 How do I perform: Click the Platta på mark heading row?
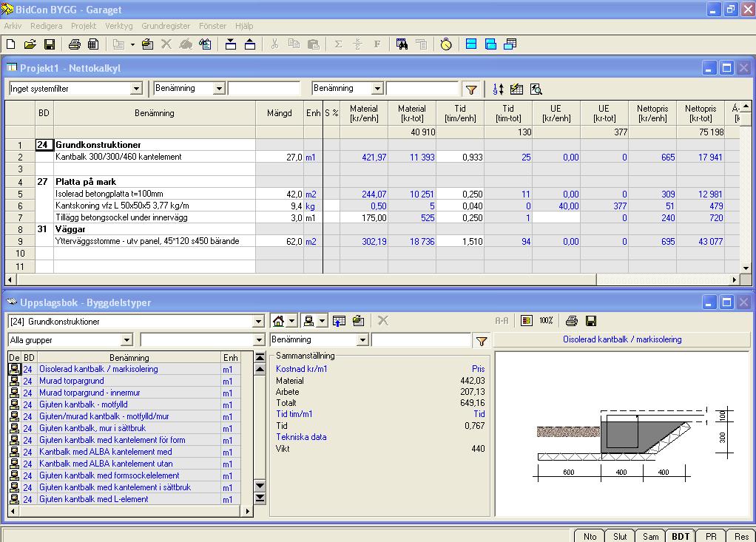155,182
